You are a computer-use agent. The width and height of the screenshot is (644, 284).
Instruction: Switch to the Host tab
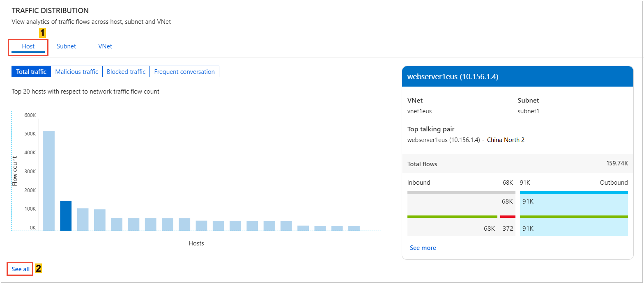28,46
